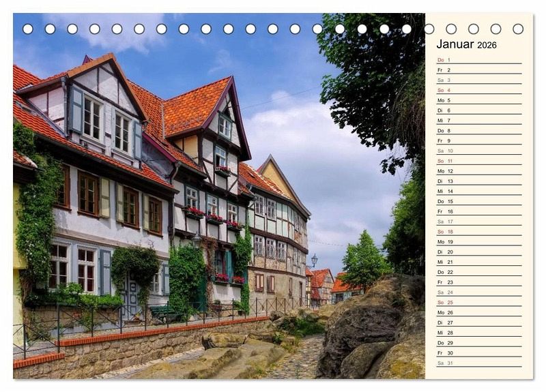Select the Mo 5 date line

[479, 100]
